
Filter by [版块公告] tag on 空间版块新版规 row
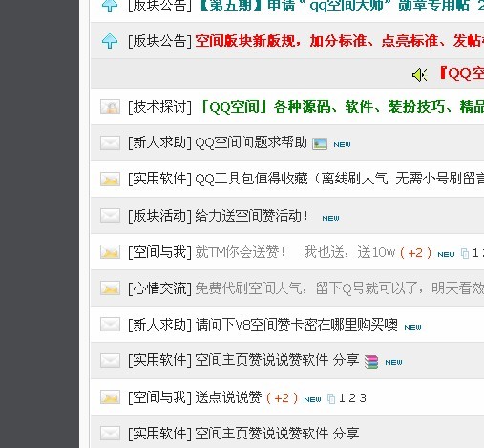[x=159, y=41]
